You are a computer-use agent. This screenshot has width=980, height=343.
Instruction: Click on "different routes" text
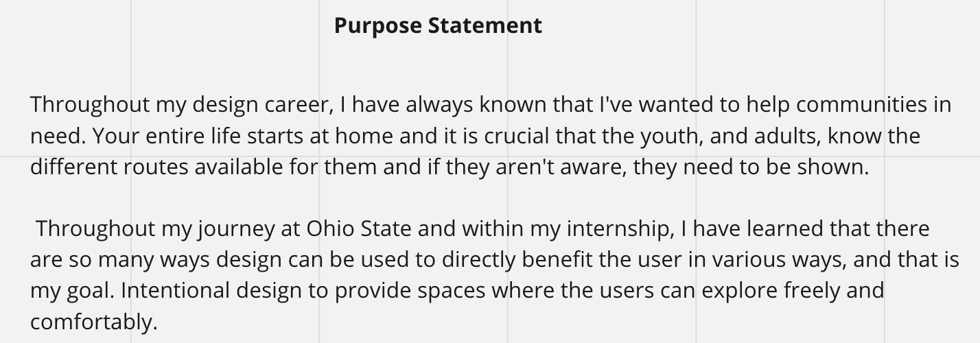point(110,167)
